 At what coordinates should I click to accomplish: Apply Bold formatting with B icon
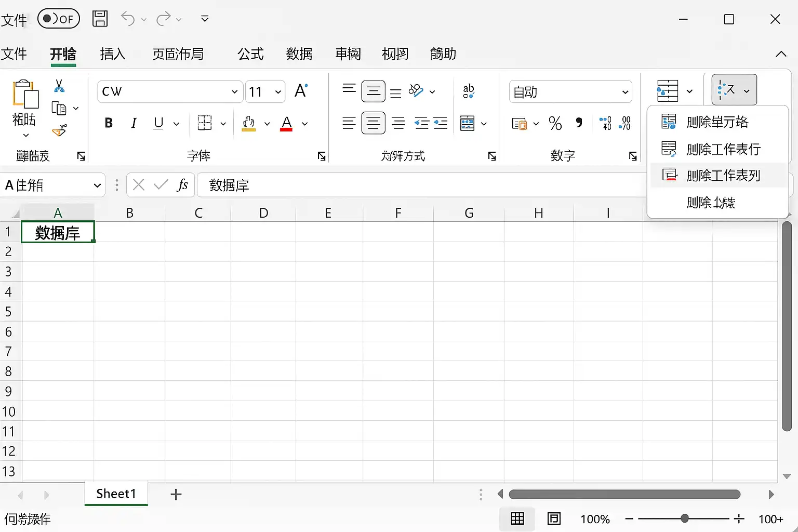pyautogui.click(x=109, y=123)
